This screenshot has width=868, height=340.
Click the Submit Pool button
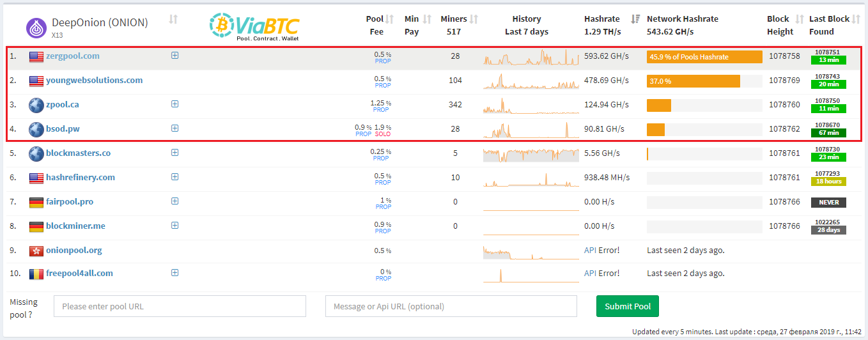click(628, 306)
